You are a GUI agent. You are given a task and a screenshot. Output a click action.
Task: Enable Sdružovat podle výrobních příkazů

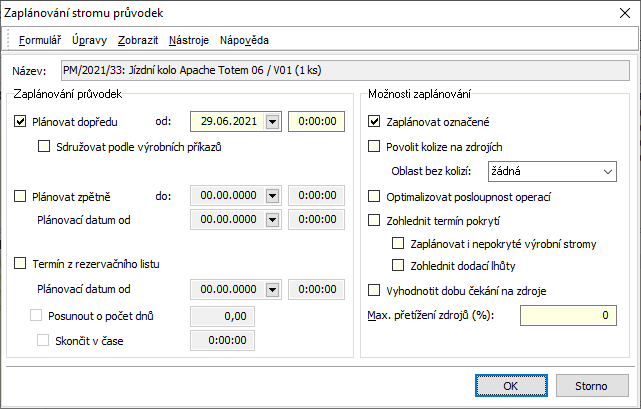pyautogui.click(x=44, y=146)
